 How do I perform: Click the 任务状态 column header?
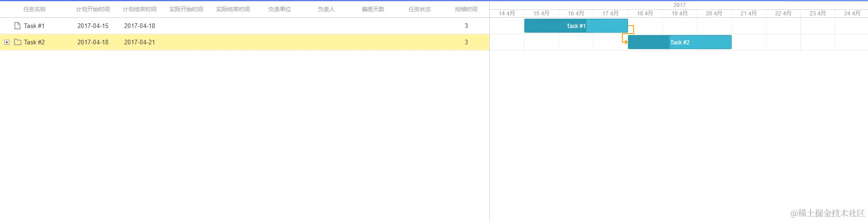tap(420, 9)
